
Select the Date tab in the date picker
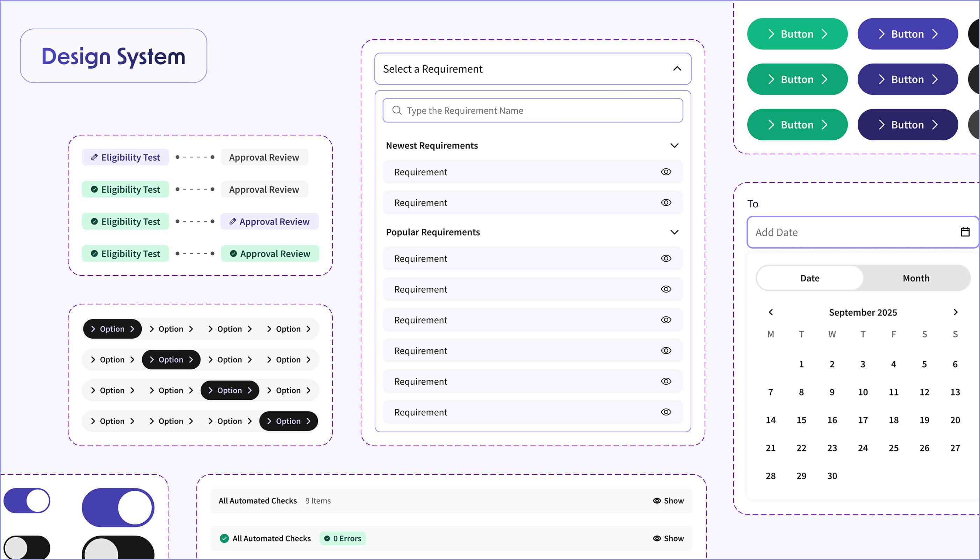(x=810, y=278)
